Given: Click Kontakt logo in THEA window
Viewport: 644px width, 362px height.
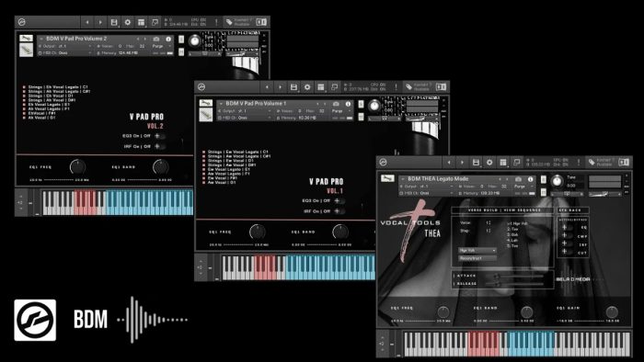Looking at the screenshot, I should (x=384, y=163).
